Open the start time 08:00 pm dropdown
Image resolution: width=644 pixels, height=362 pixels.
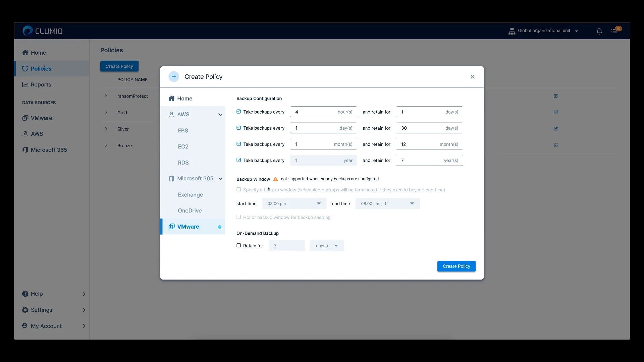[294, 203]
